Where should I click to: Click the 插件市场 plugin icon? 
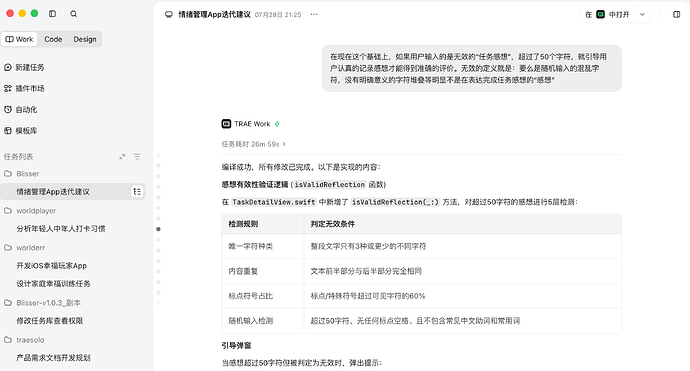(7, 88)
